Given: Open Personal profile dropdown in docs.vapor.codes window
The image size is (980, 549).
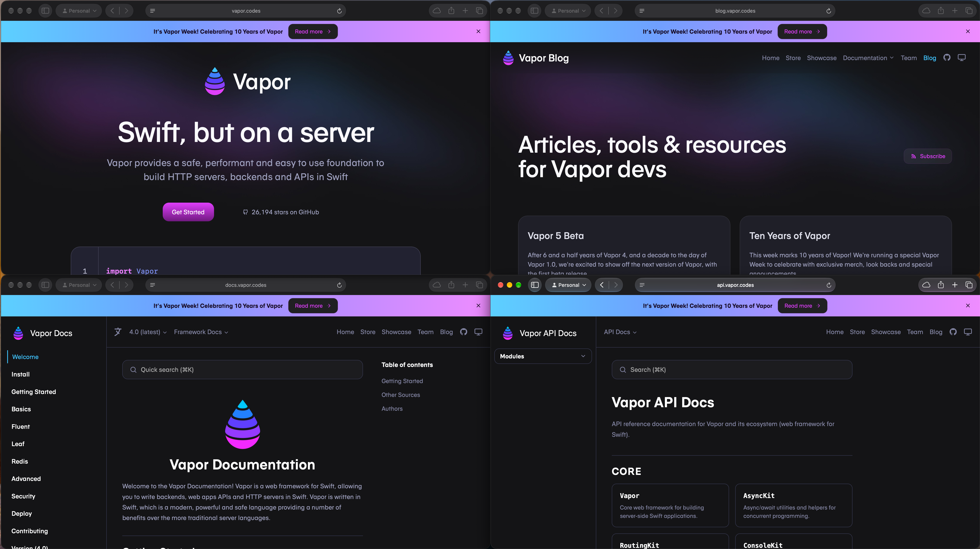Looking at the screenshot, I should 79,285.
